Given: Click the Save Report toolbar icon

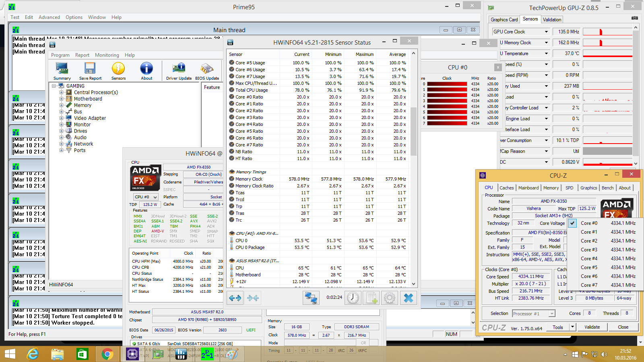Looking at the screenshot, I should point(90,71).
